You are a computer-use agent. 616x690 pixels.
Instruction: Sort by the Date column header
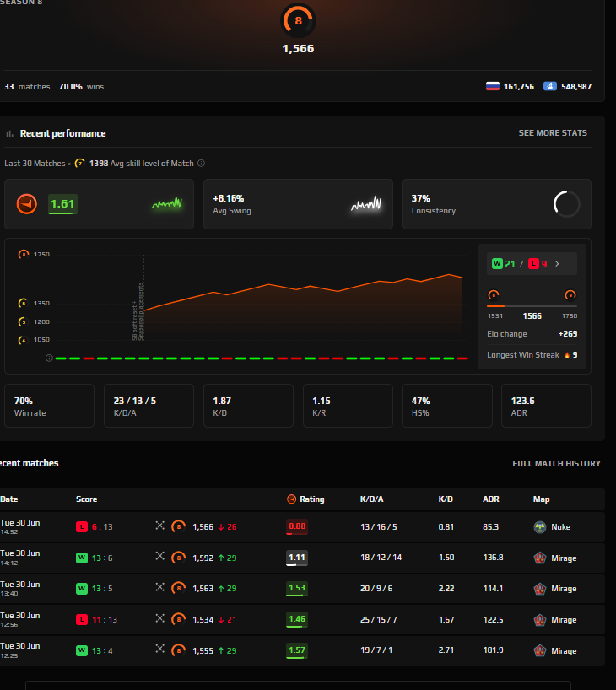click(9, 499)
